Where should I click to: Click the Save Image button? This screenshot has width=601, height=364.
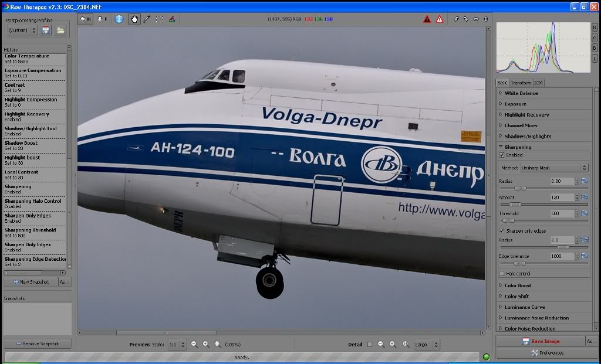click(x=541, y=341)
